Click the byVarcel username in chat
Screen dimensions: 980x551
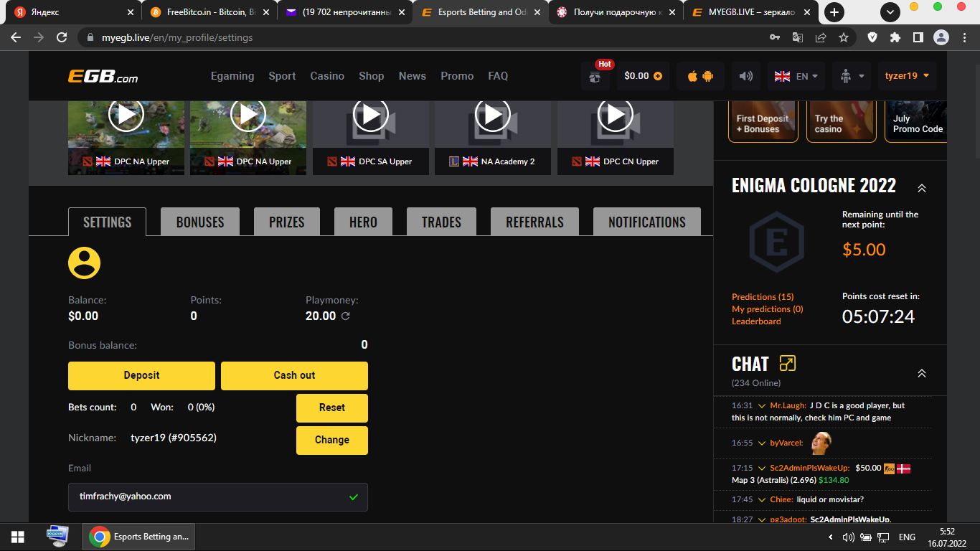point(786,443)
